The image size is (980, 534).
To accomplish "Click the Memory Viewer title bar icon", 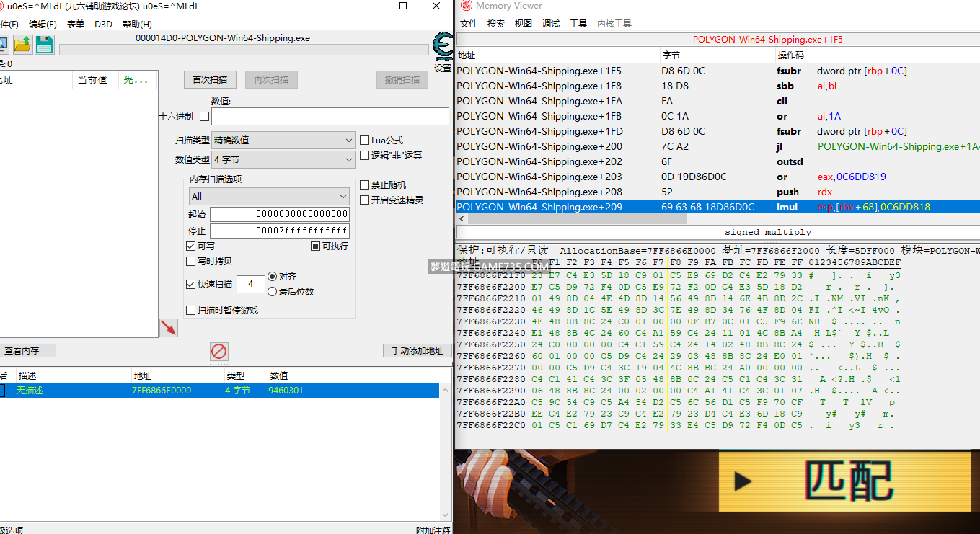I will pos(465,6).
